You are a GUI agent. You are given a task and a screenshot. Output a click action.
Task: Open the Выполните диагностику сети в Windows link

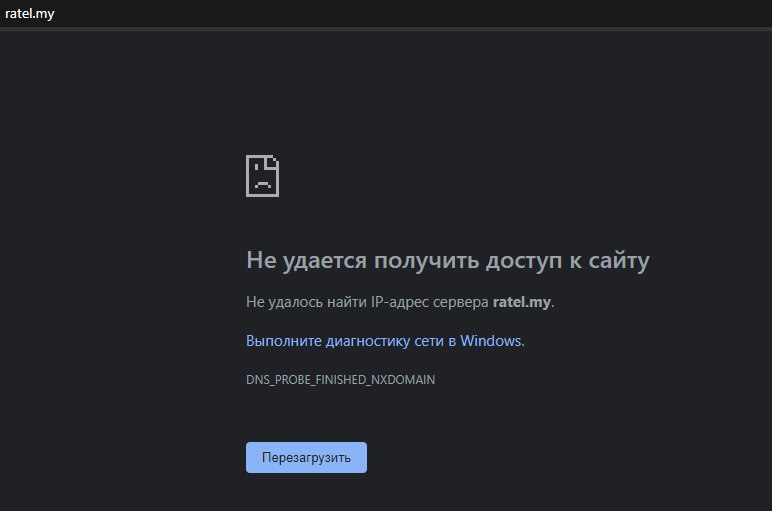[385, 341]
